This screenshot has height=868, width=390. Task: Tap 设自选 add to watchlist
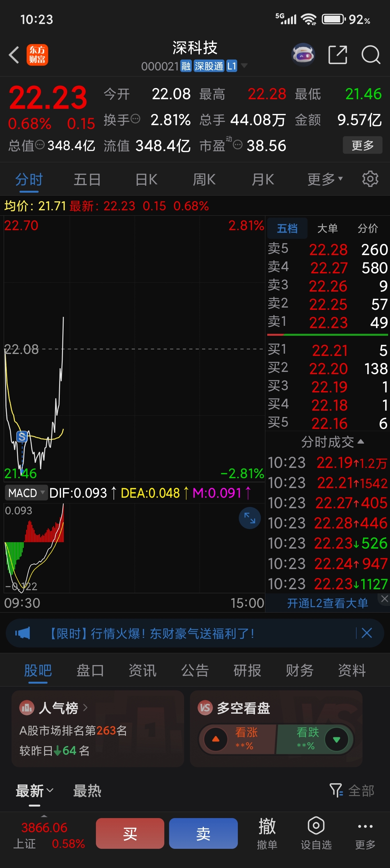(316, 833)
